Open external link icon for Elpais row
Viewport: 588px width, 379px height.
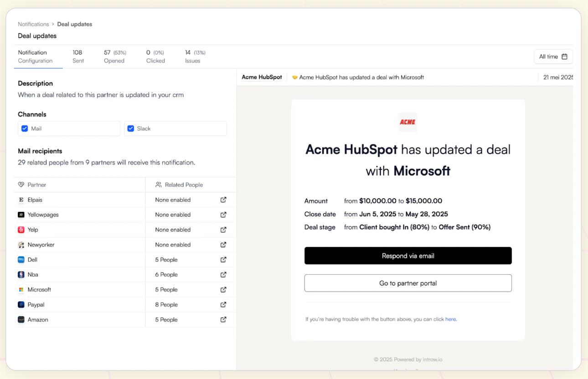coord(223,200)
